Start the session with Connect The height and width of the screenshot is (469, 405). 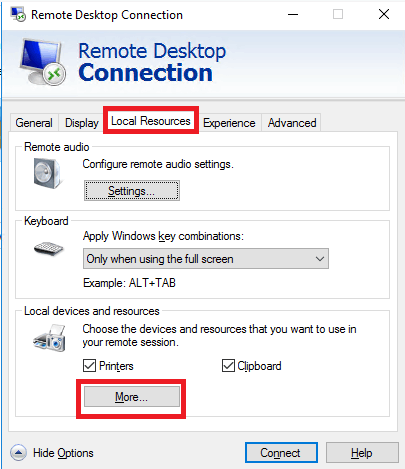[281, 453]
